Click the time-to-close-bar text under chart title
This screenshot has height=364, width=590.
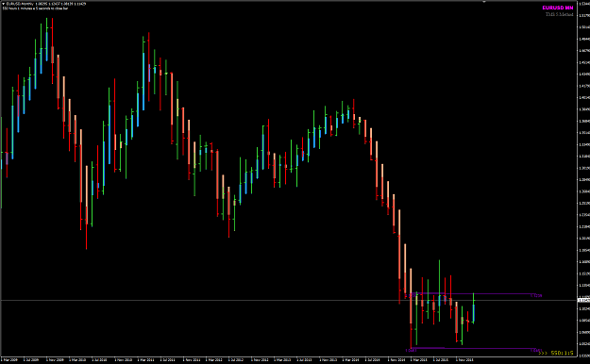pos(35,8)
